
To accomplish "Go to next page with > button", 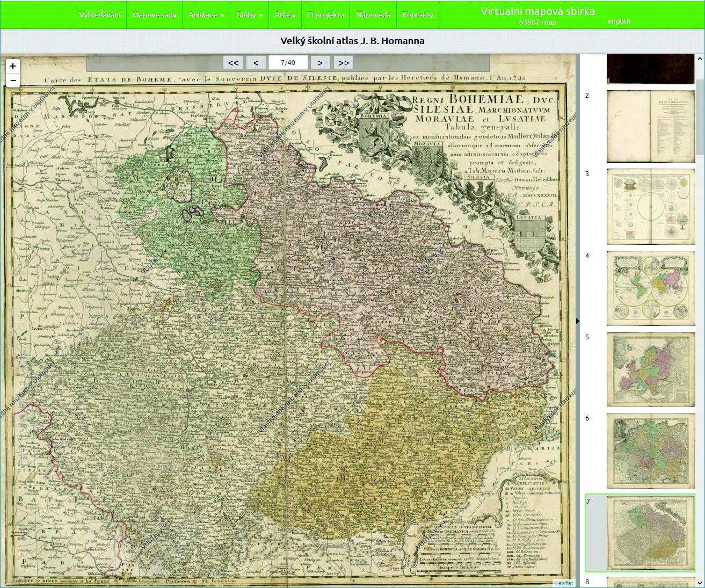I will tap(320, 63).
